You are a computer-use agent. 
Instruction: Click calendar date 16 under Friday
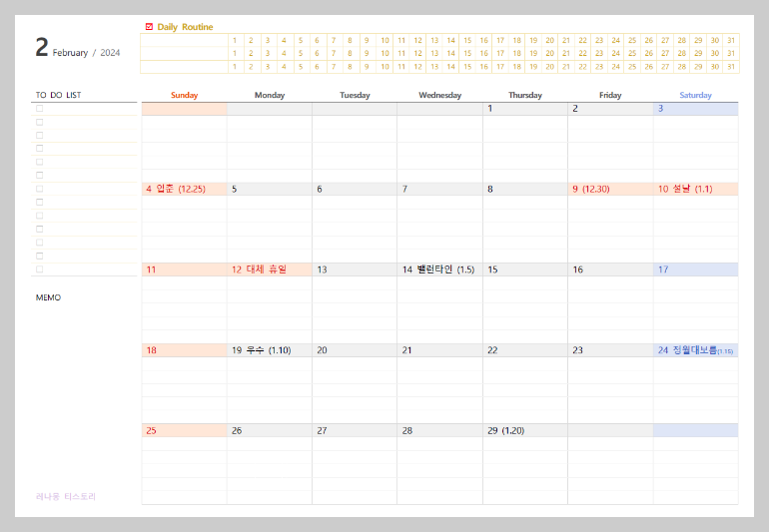pyautogui.click(x=577, y=269)
